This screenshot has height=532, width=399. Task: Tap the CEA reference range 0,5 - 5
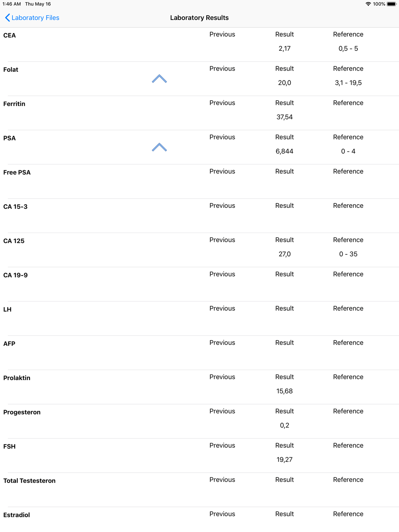[x=348, y=48]
